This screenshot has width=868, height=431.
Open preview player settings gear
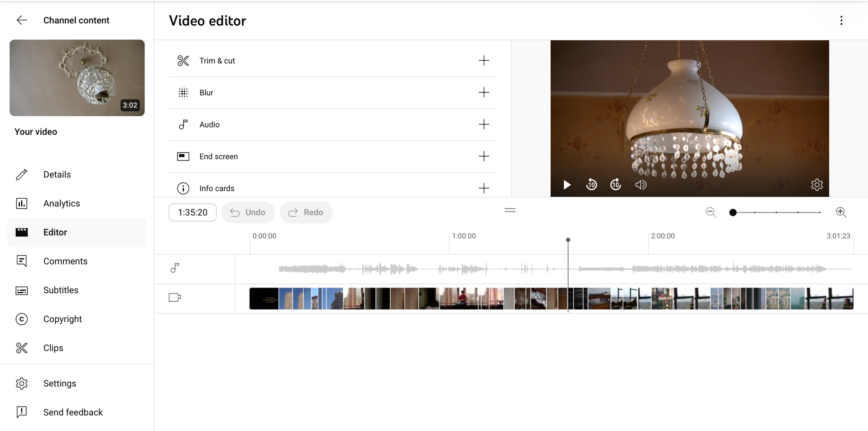coord(817,185)
